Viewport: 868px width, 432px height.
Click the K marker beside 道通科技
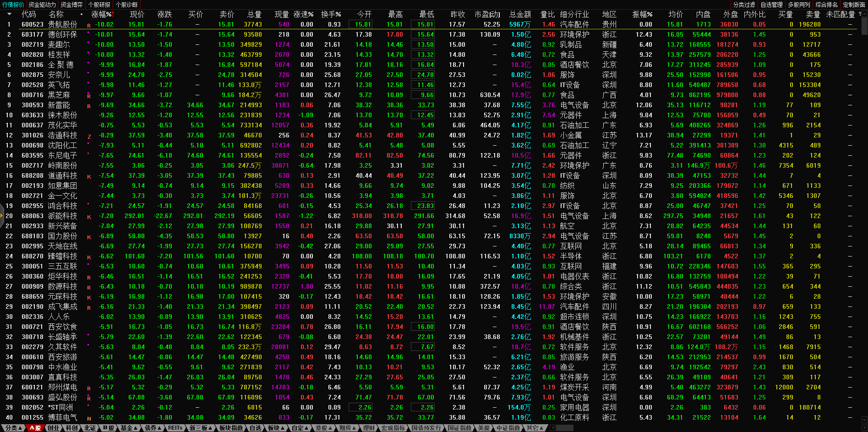point(89,177)
